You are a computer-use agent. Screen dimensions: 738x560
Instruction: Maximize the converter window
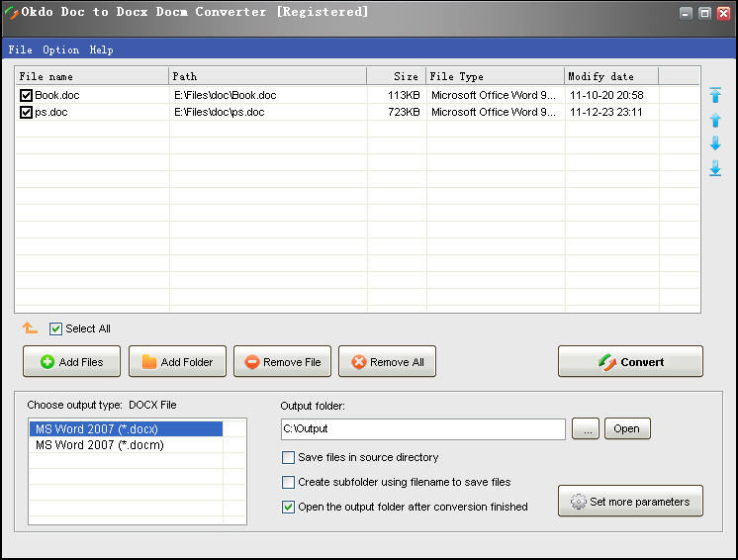pyautogui.click(x=704, y=13)
